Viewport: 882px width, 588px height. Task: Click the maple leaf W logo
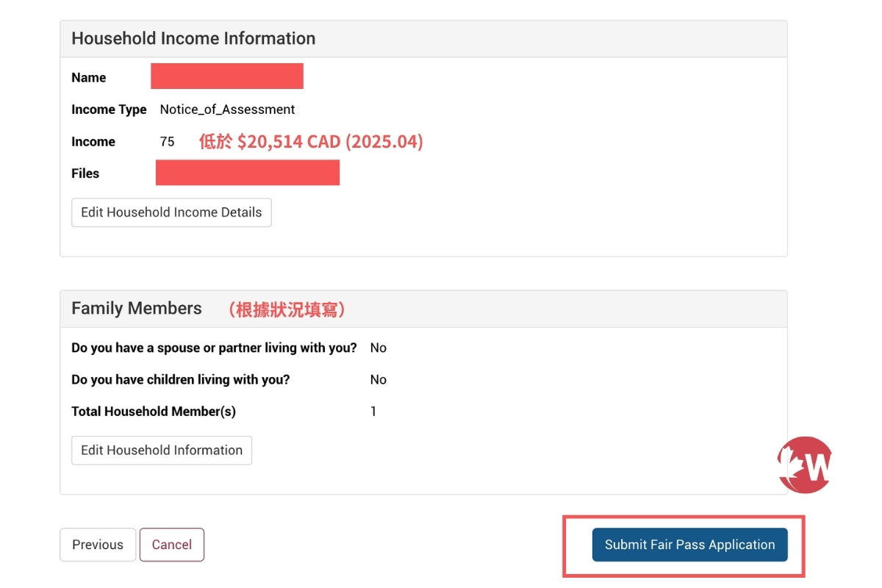pyautogui.click(x=805, y=465)
